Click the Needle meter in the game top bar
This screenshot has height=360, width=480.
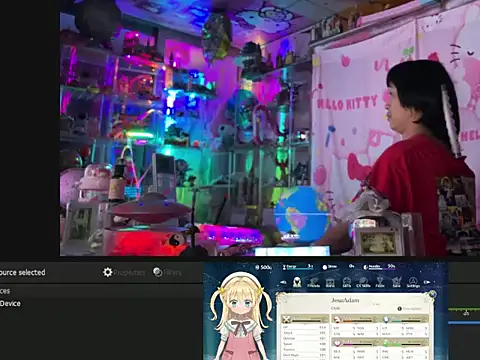379,267
